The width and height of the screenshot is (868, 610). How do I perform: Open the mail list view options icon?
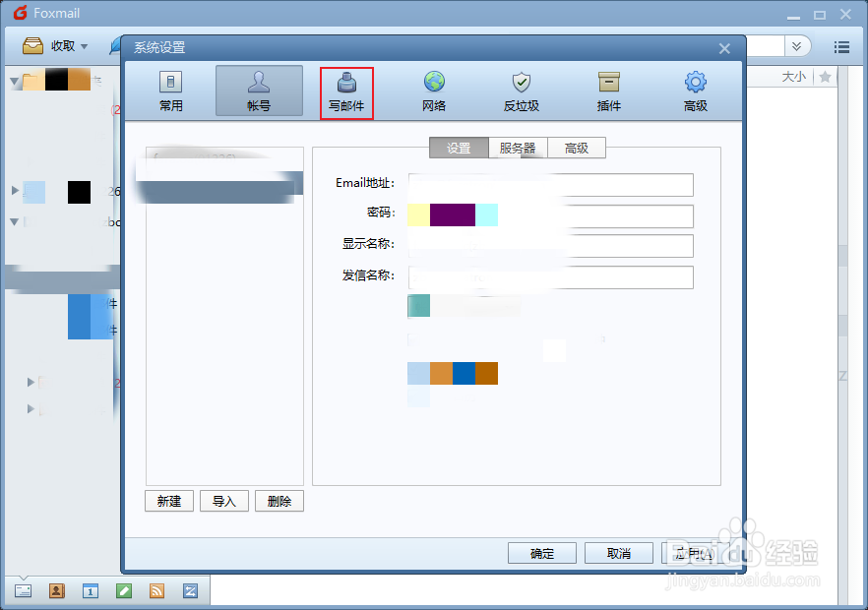[841, 45]
